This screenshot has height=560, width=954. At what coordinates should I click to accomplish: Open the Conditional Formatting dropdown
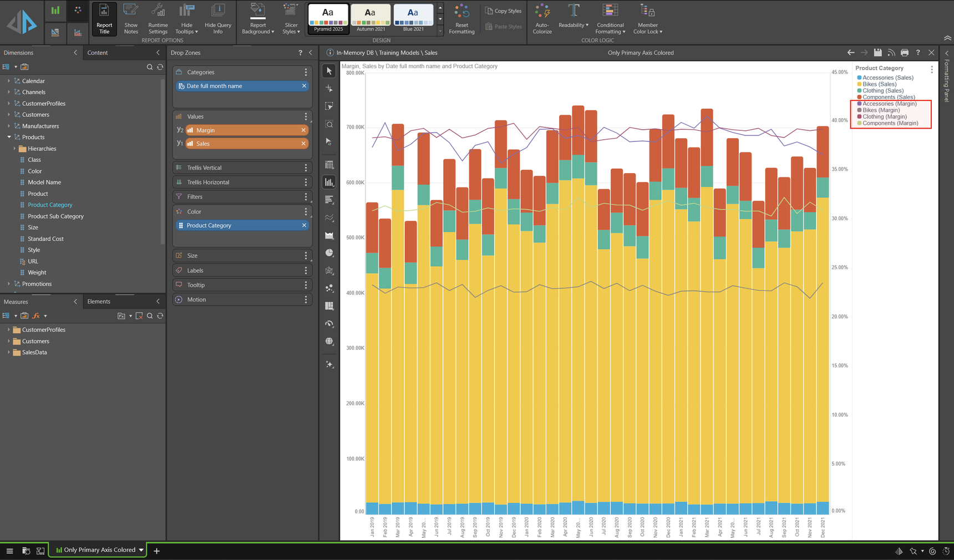click(610, 18)
